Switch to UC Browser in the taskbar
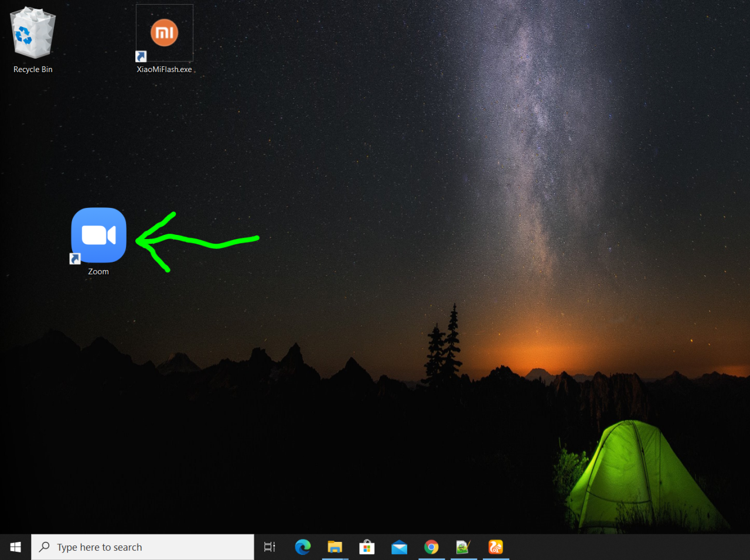Image resolution: width=750 pixels, height=560 pixels. tap(496, 547)
